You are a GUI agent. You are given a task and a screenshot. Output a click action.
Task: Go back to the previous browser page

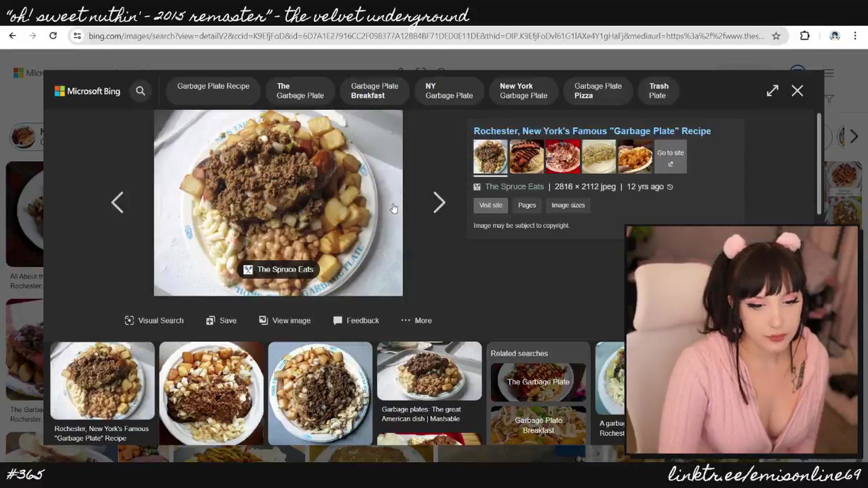point(13,36)
